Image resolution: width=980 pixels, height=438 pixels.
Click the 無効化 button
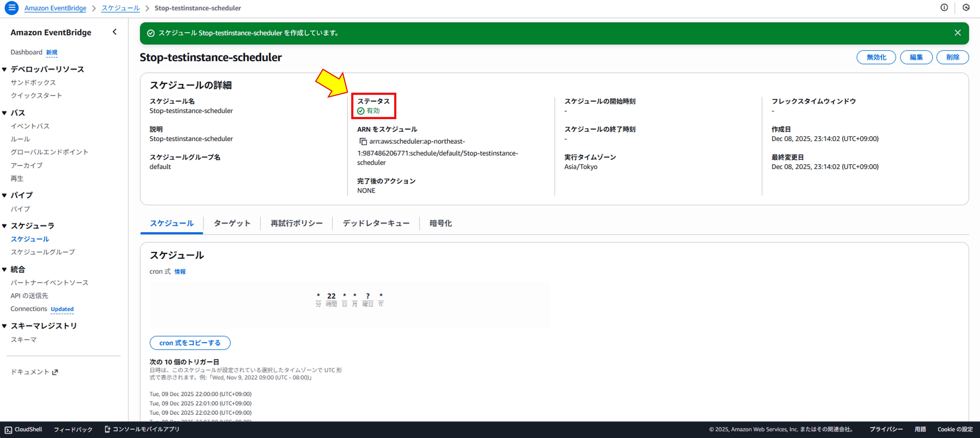pos(876,57)
